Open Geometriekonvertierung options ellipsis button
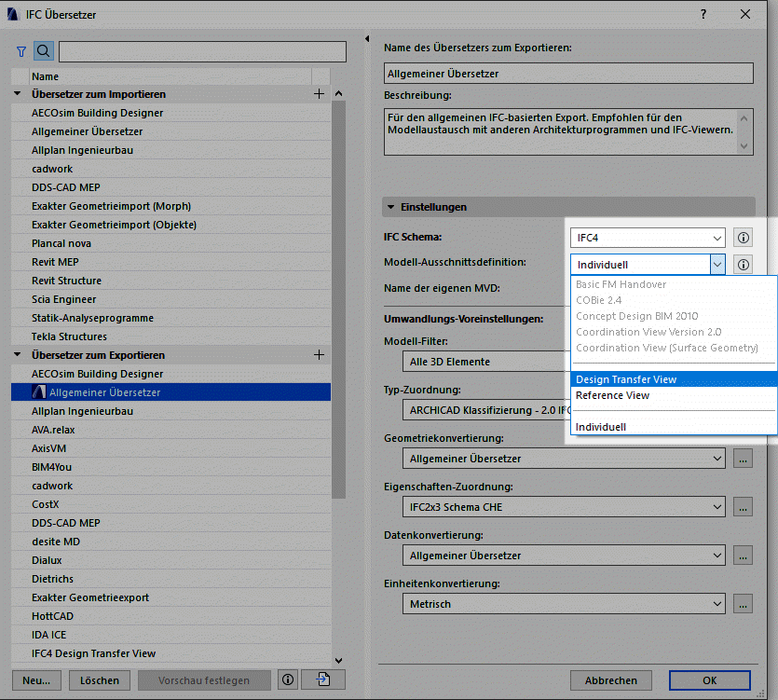 point(743,459)
